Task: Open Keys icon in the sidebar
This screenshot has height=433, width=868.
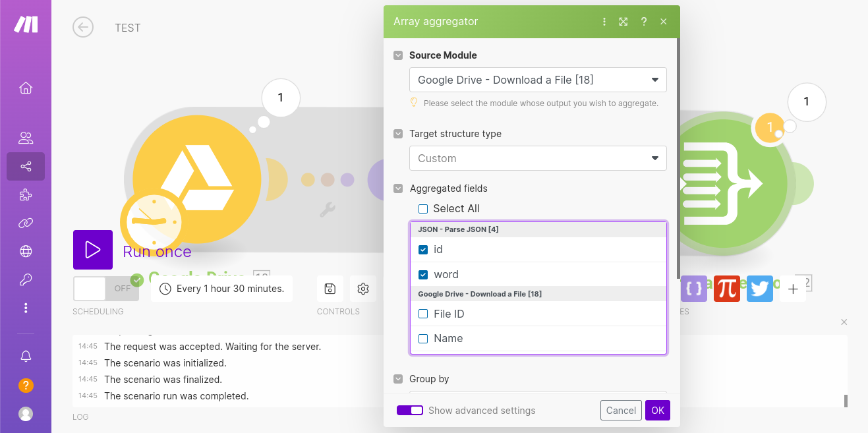Action: pyautogui.click(x=26, y=280)
